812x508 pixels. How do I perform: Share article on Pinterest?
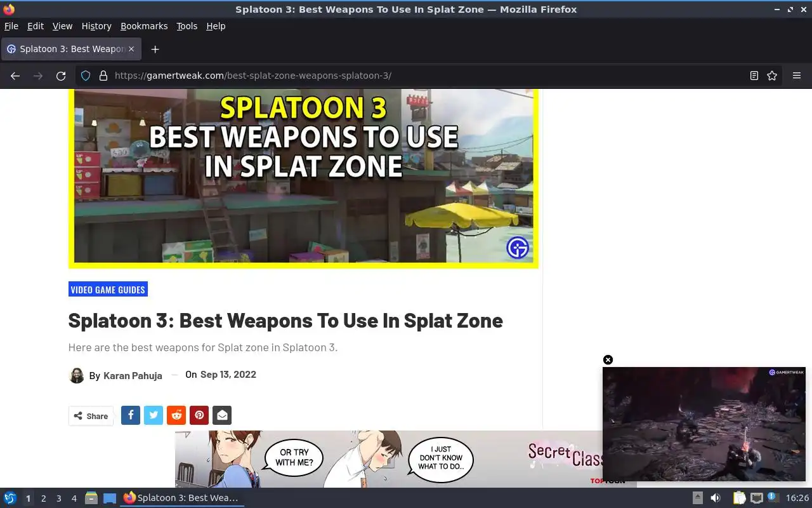[x=199, y=415]
